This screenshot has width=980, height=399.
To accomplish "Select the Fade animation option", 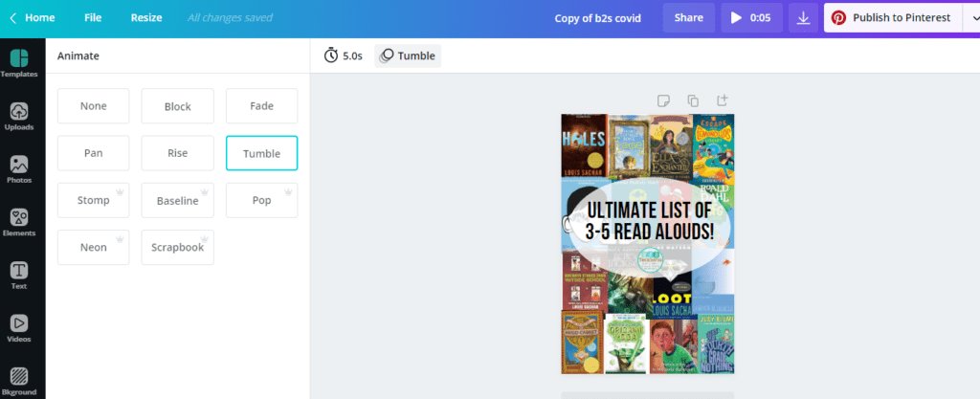I will pyautogui.click(x=261, y=106).
